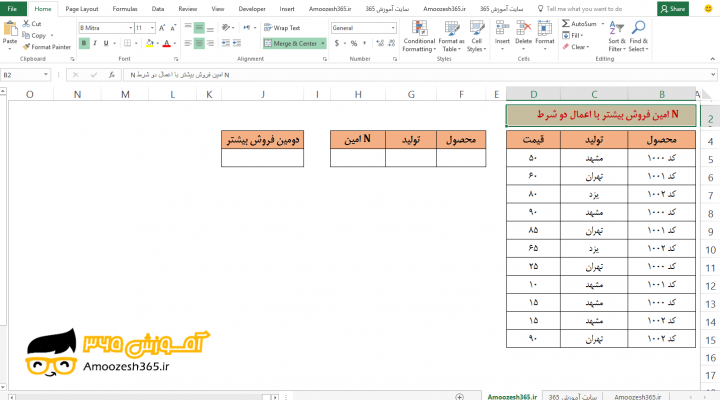Increase decimal places icon
The width and height of the screenshot is (720, 400).
[380, 43]
